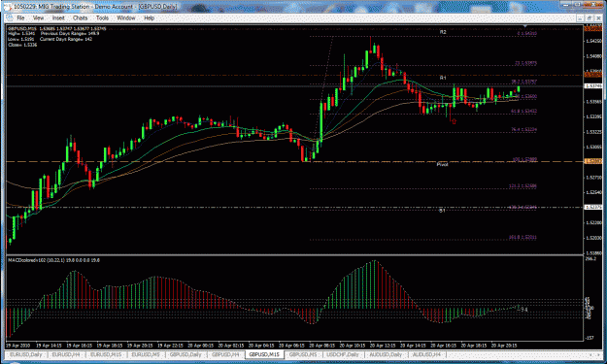Click the current price tag on the price axis

click(592, 85)
